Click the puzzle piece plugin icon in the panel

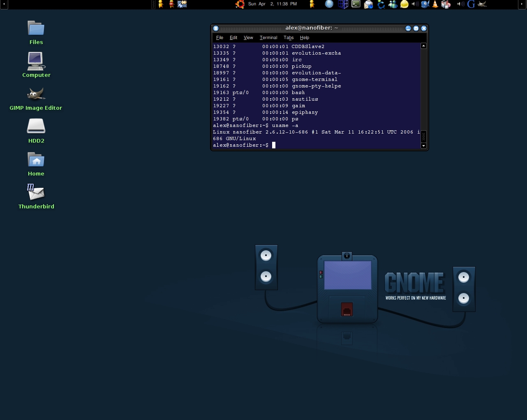point(182,4)
